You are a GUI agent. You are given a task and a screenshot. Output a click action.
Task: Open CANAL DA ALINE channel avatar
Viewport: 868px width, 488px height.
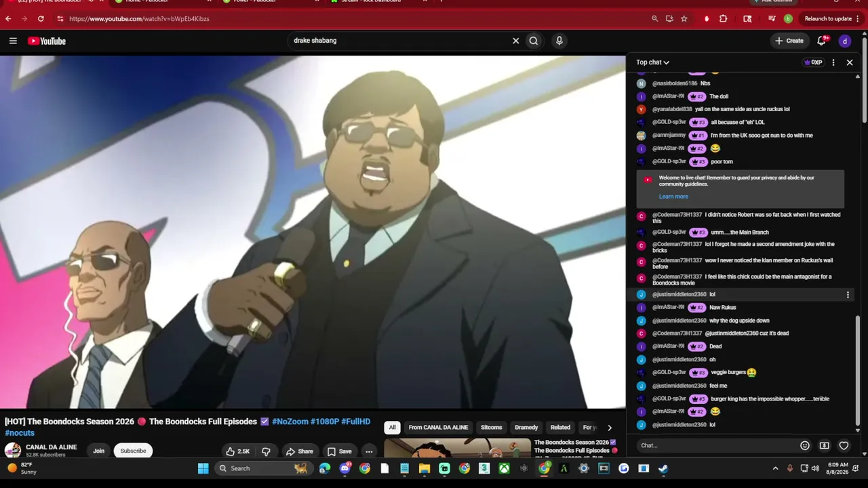point(13,451)
